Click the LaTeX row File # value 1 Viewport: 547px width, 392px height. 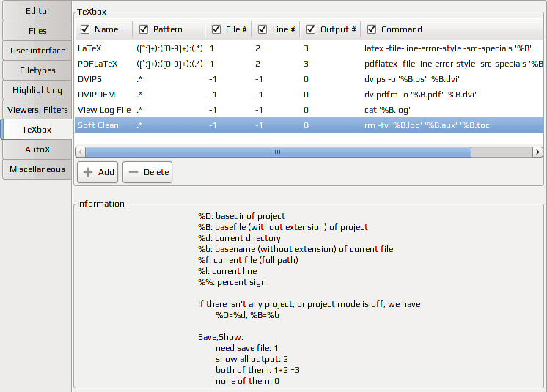(x=211, y=48)
